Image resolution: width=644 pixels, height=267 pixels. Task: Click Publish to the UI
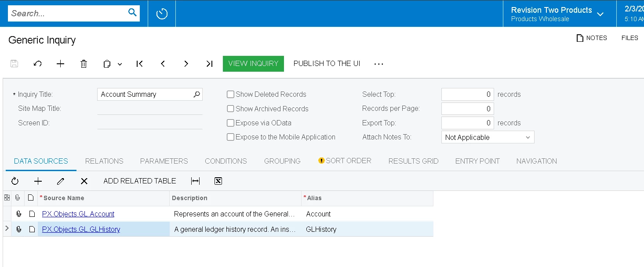[327, 63]
